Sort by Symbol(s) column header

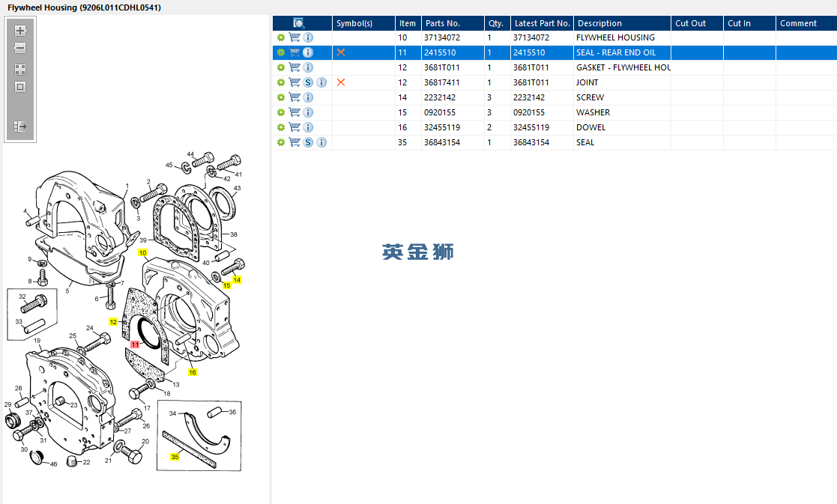tap(363, 23)
